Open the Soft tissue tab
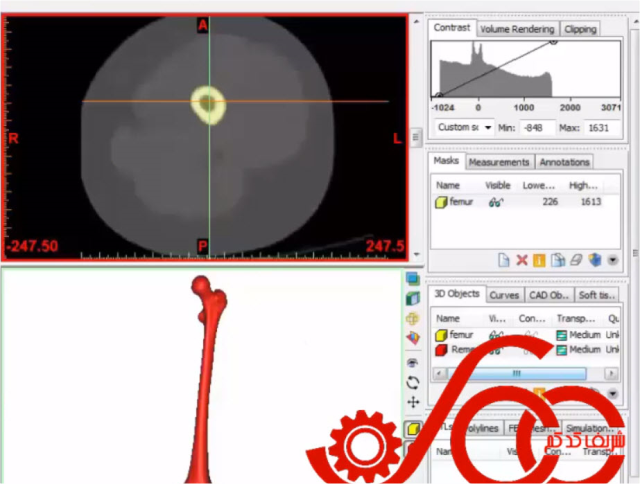This screenshot has height=484, width=640. click(596, 295)
